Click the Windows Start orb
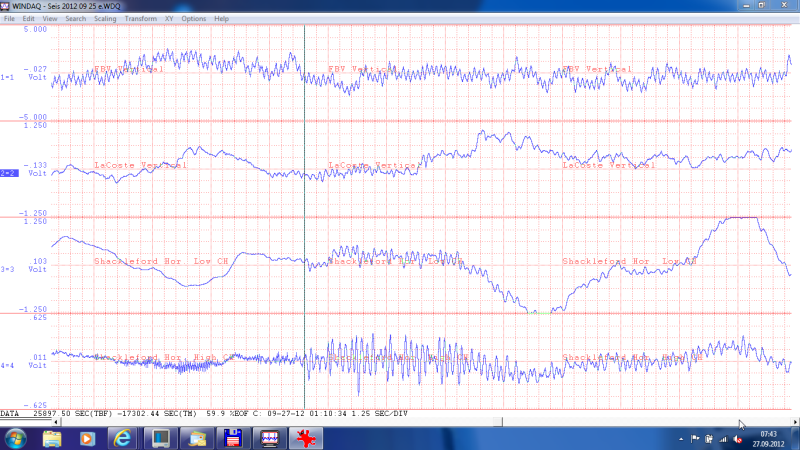The height and width of the screenshot is (450, 800). (16, 439)
